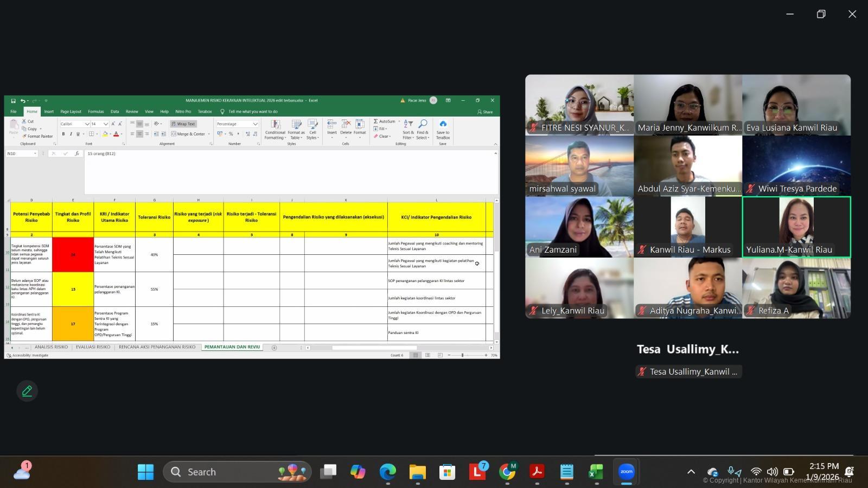Screen dimensions: 868x488
Task: Open the Page Layout ribbon tab
Action: pos(71,112)
